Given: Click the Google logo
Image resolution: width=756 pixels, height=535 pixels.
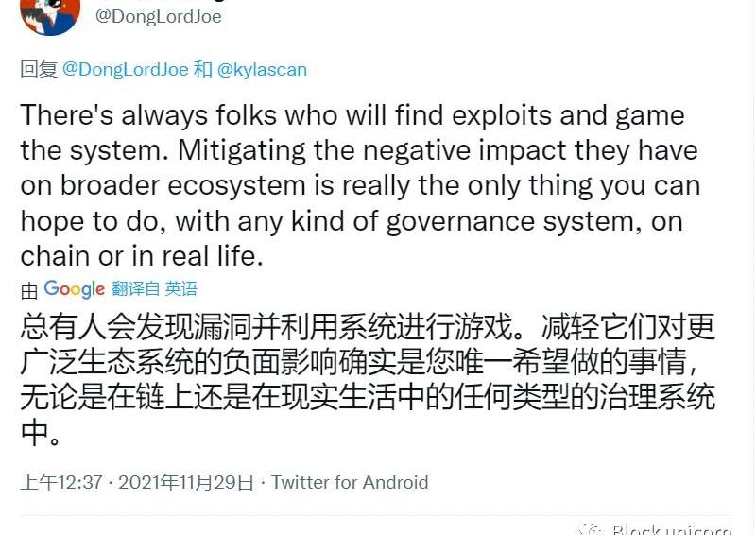Looking at the screenshot, I should coord(75,289).
